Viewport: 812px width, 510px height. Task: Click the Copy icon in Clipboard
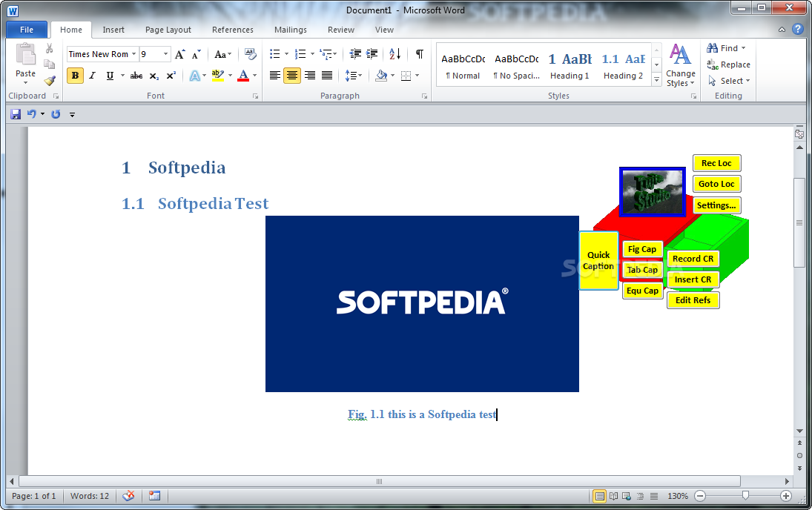click(x=49, y=64)
